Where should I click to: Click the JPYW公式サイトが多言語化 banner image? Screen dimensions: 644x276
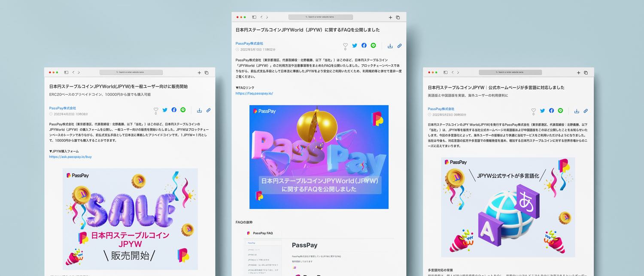tap(508, 207)
